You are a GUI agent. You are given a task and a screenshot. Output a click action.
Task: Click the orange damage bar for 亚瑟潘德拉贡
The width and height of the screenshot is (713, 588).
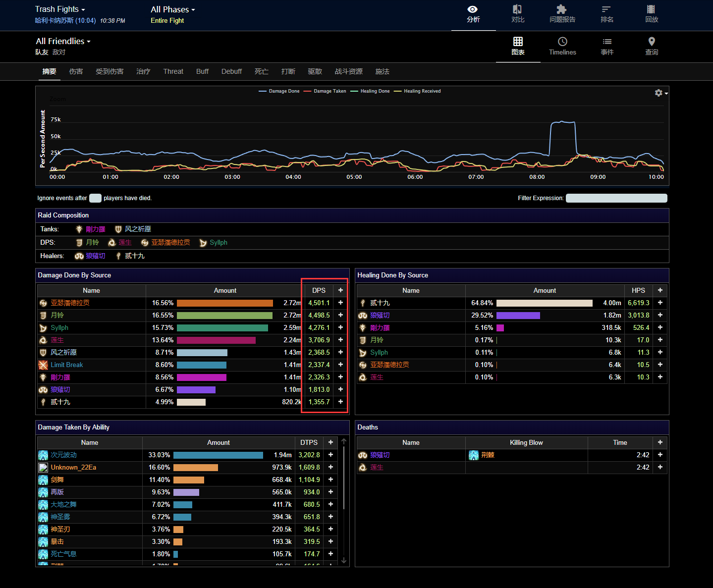pos(224,303)
